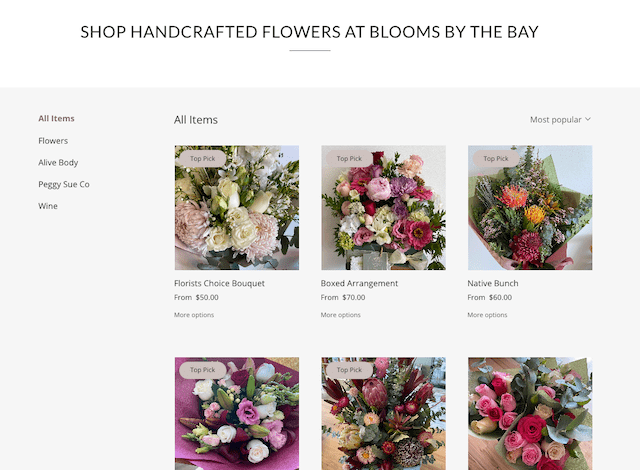Open the Wine category
This screenshot has height=470, width=640.
click(x=48, y=207)
